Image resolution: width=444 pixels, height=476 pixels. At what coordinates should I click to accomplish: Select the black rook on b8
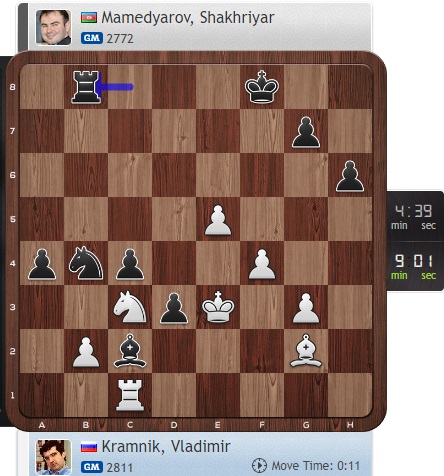[86, 87]
